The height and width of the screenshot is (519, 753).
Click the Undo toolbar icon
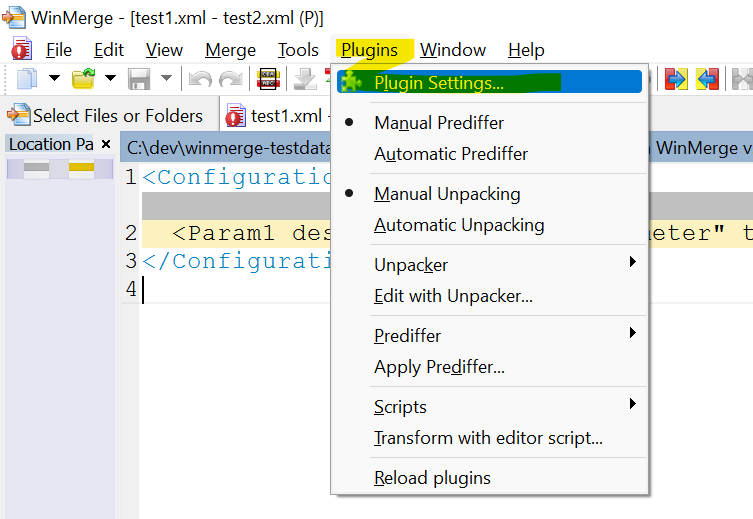tap(200, 79)
